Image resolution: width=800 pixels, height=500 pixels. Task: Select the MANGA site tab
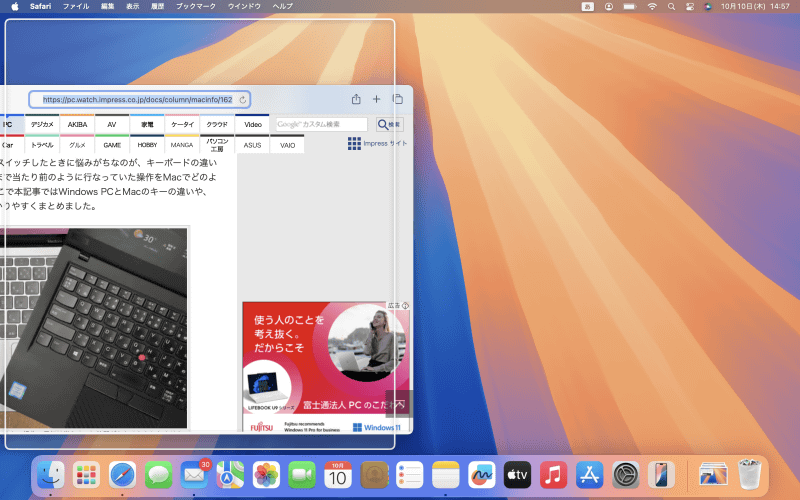click(x=182, y=144)
